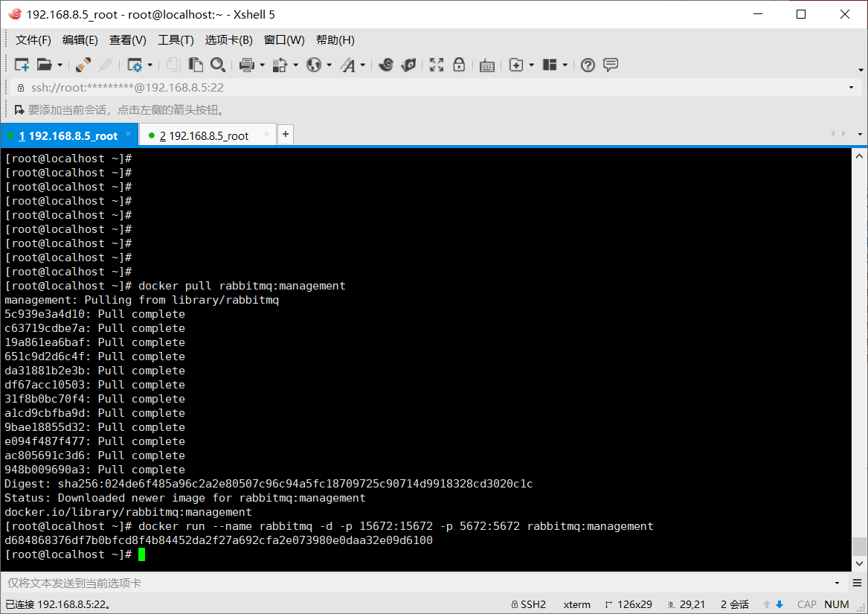Click the tab scroll left arrow
Screen dimensions: 868x614
point(832,133)
